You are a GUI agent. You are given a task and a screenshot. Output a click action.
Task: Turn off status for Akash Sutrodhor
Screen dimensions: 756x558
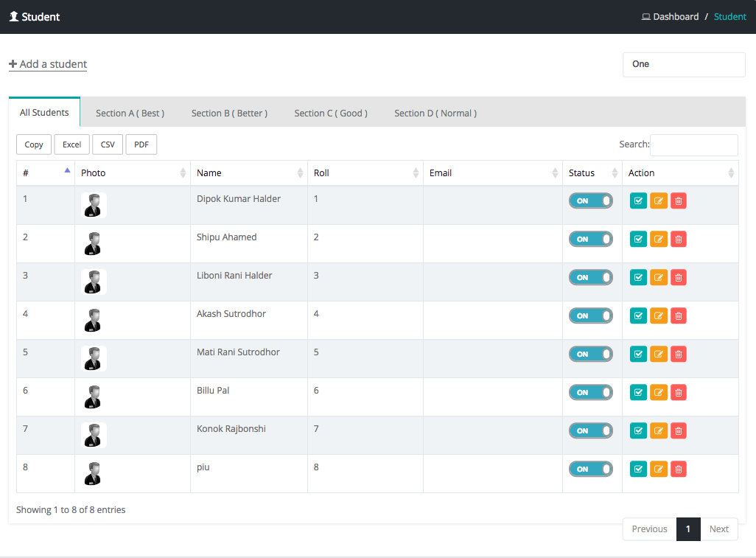click(590, 315)
